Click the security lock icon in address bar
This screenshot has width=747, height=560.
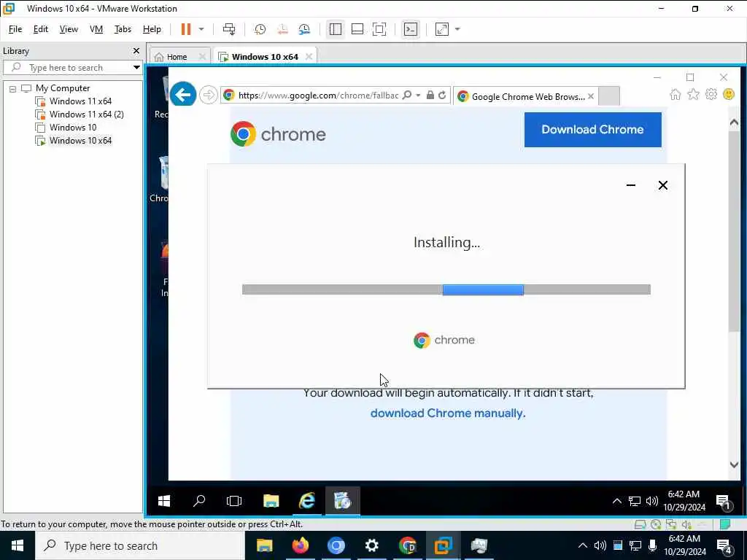click(430, 96)
